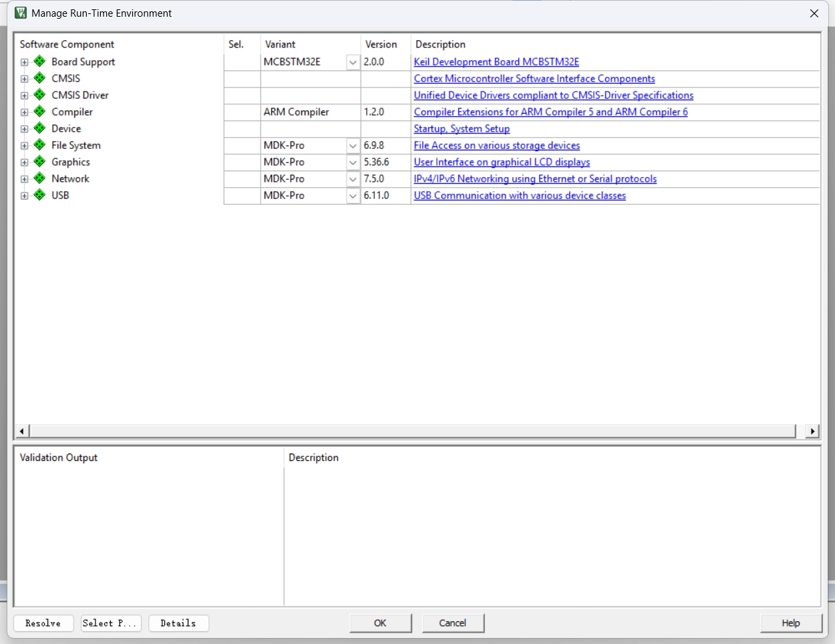Click the Select Packs button
The image size is (835, 644).
pyautogui.click(x=111, y=623)
